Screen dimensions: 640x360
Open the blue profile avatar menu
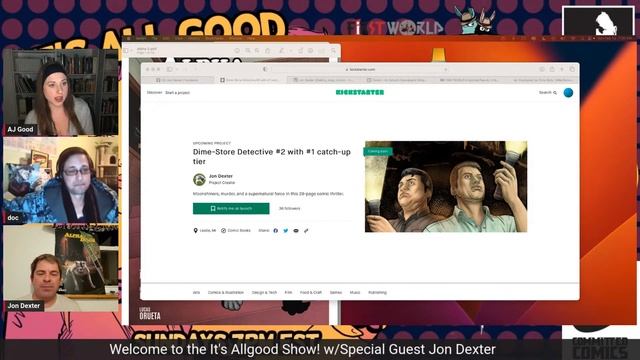568,93
